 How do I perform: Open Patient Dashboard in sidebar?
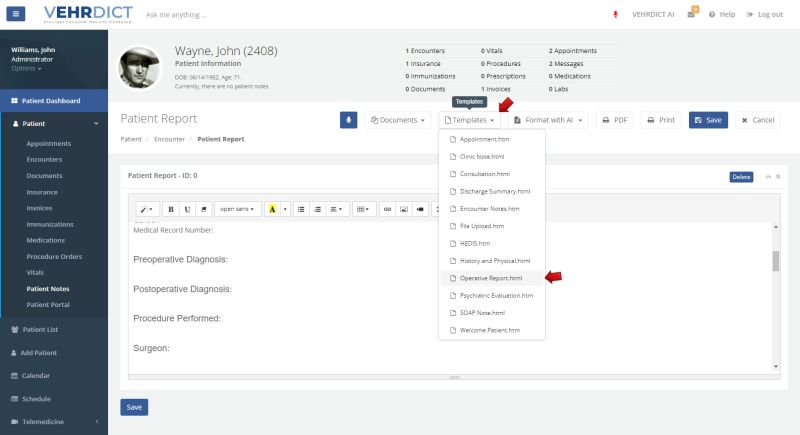pos(53,101)
